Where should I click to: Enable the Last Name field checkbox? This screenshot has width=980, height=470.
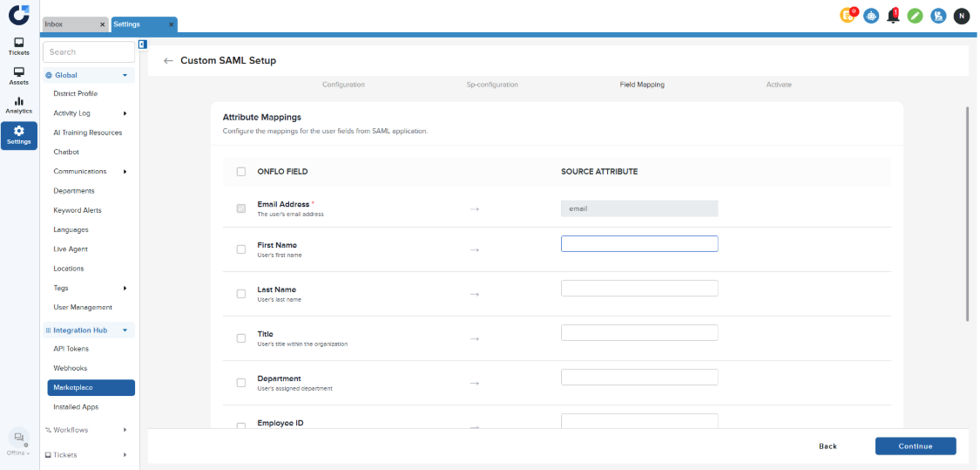click(x=241, y=294)
